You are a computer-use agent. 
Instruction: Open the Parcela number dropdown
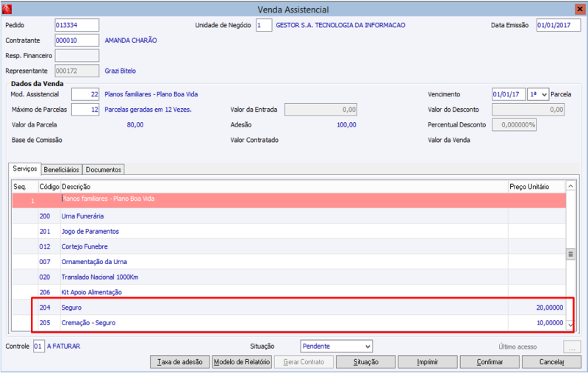(538, 94)
